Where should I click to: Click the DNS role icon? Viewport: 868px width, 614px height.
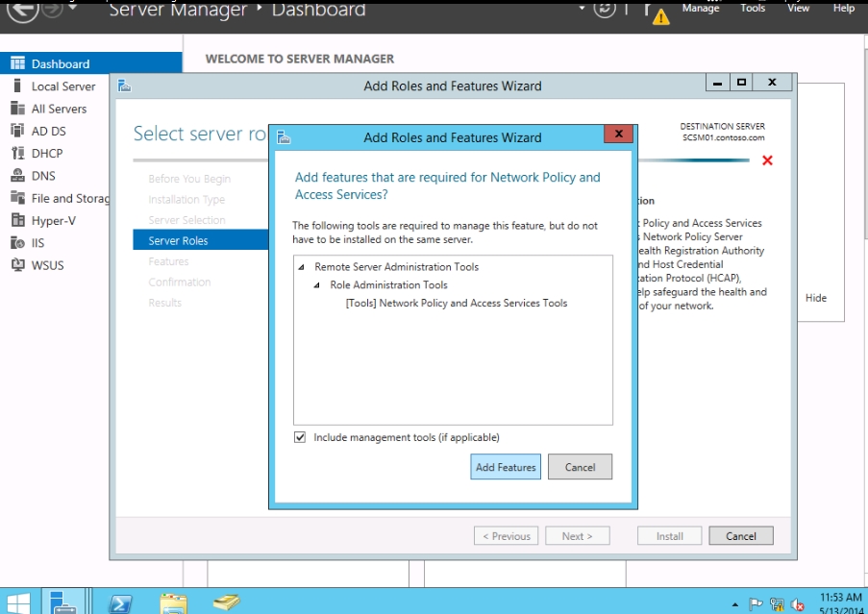(x=17, y=175)
